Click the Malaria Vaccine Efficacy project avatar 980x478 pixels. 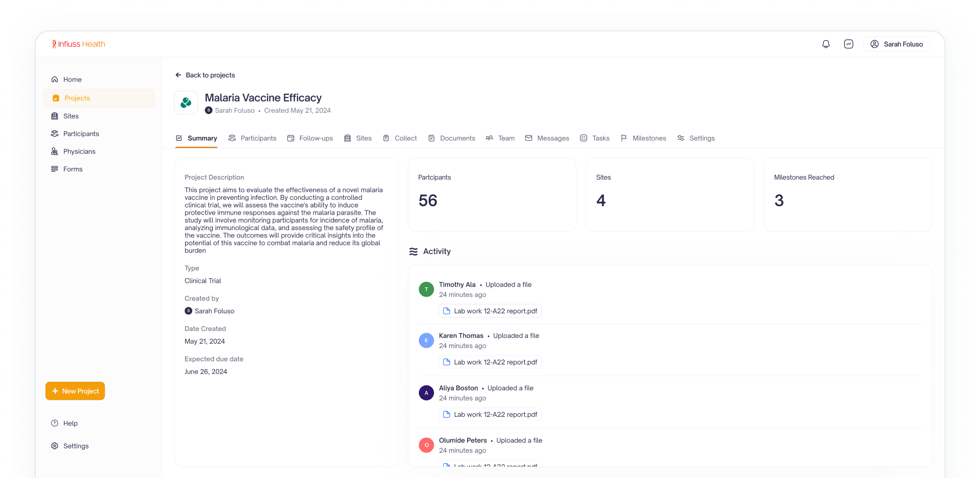(186, 102)
